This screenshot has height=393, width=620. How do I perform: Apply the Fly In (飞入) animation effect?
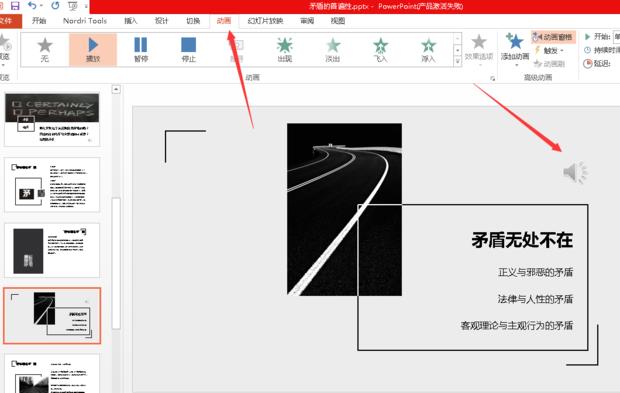click(381, 50)
